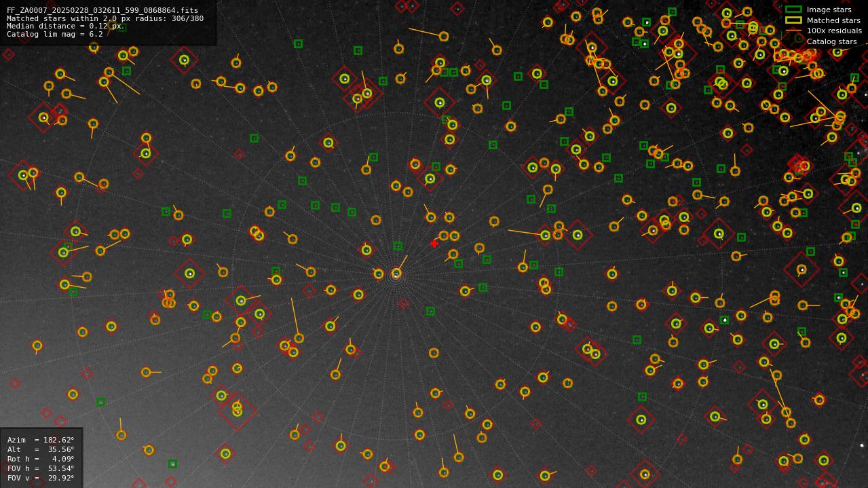The image size is (868, 488).
Task: Click the "Catalog lim mag = 6.2" line
Action: pos(55,34)
